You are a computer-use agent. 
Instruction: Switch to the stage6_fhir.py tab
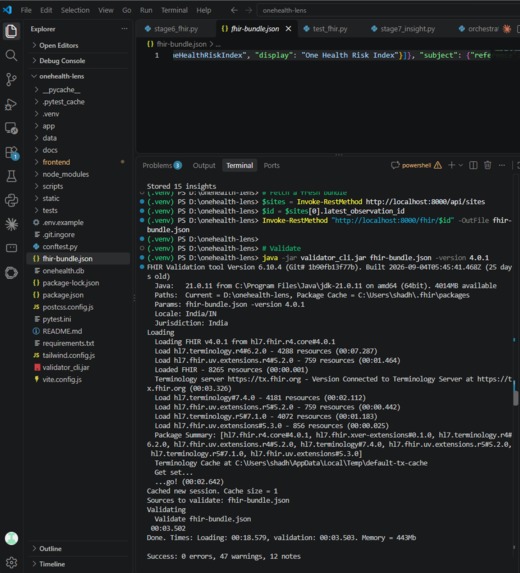pos(176,29)
